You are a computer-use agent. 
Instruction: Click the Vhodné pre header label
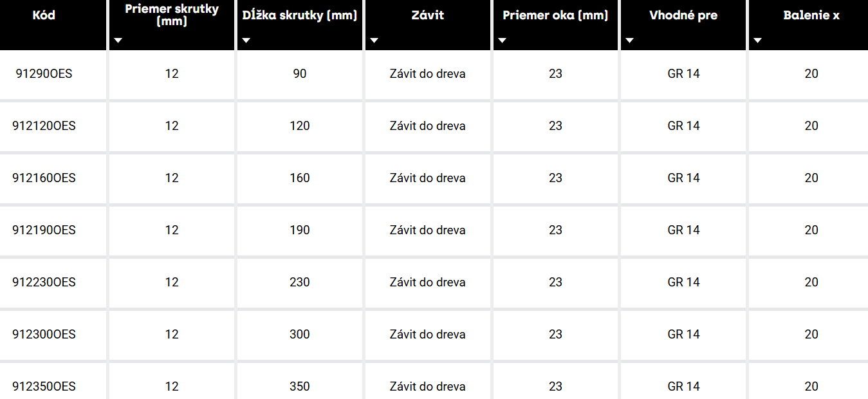(x=683, y=15)
